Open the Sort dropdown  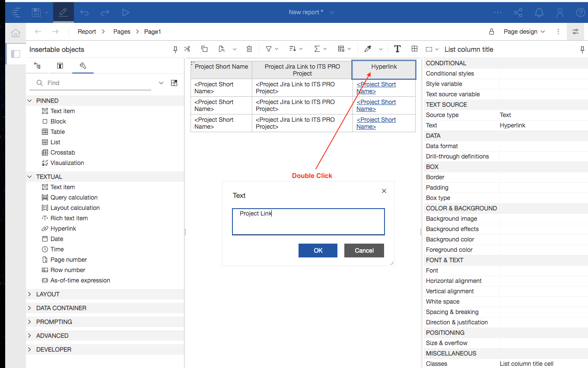click(296, 49)
